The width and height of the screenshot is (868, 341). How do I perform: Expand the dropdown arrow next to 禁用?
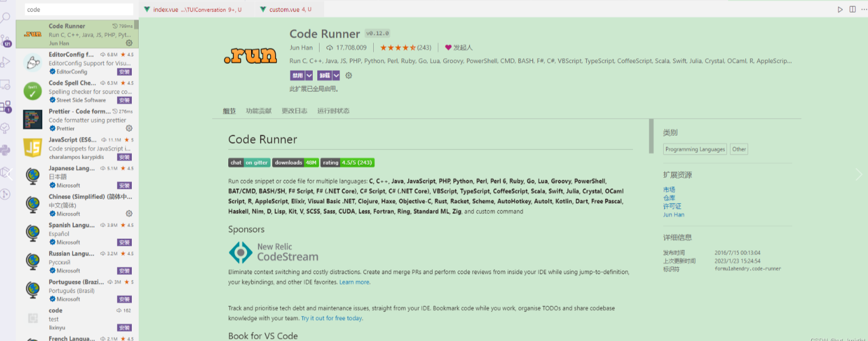(309, 75)
